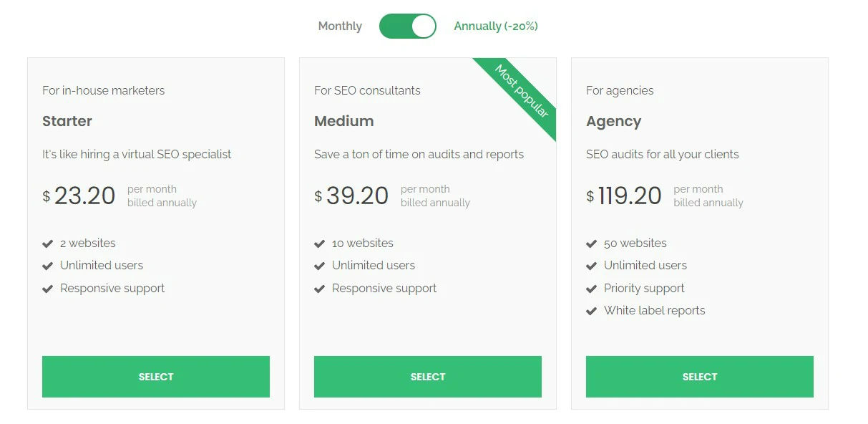Click the $39.20 Medium price

351,196
